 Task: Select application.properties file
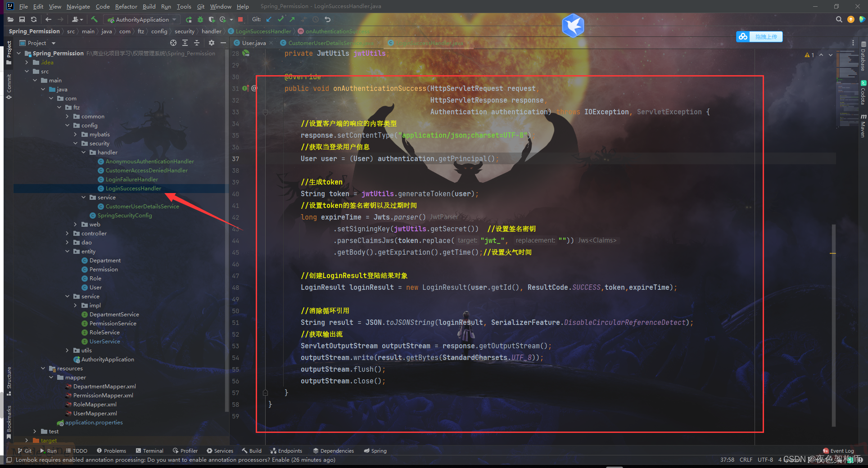(x=94, y=422)
